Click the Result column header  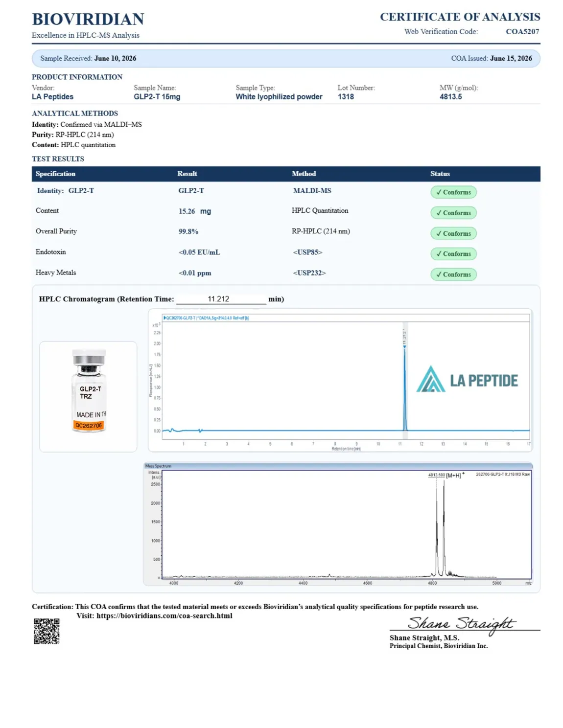[187, 174]
